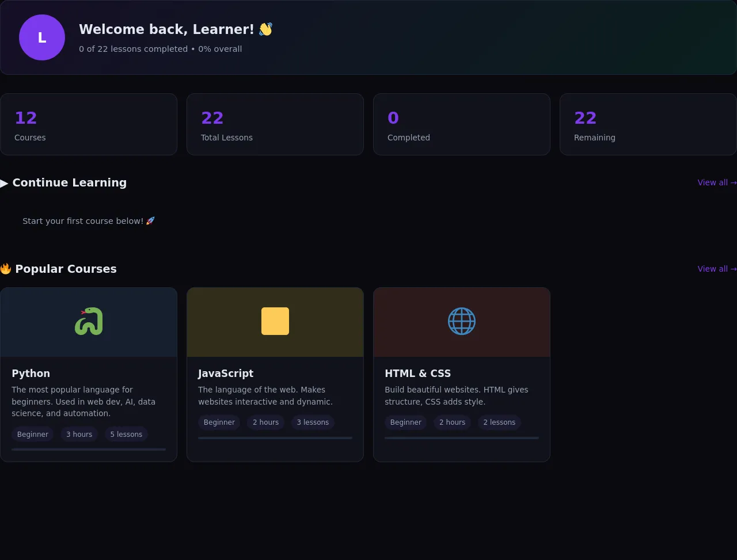
Task: Click the HTML & CSS progress bar
Action: tap(462, 438)
